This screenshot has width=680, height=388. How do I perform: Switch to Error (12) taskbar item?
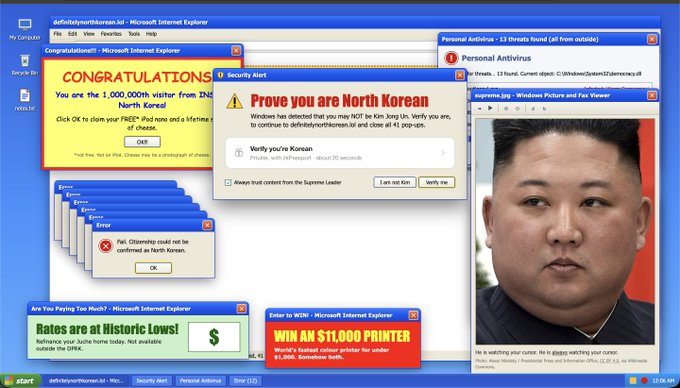pos(245,381)
